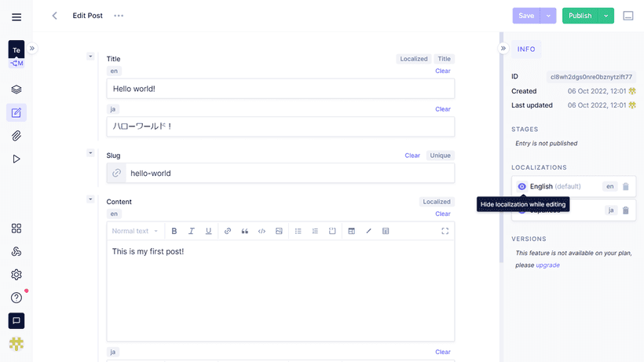Collapse the Slug field

(90, 153)
